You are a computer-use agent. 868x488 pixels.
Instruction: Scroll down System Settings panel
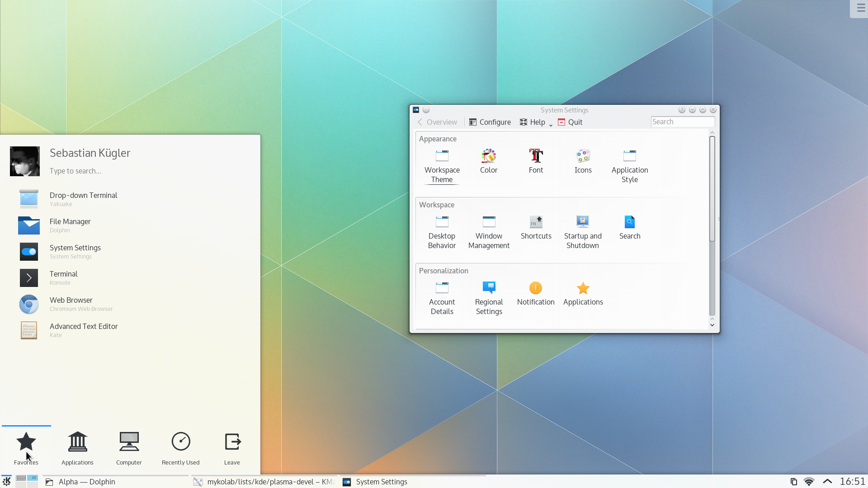click(x=712, y=325)
